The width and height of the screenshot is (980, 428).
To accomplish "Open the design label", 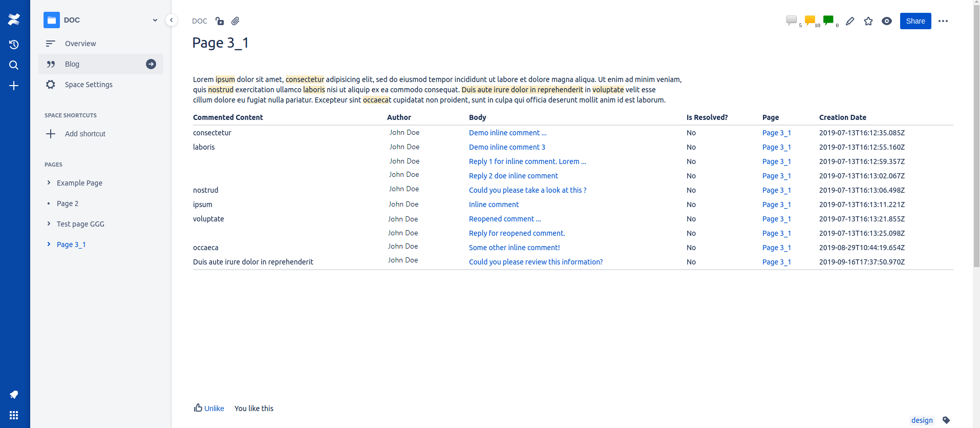I will coord(922,420).
